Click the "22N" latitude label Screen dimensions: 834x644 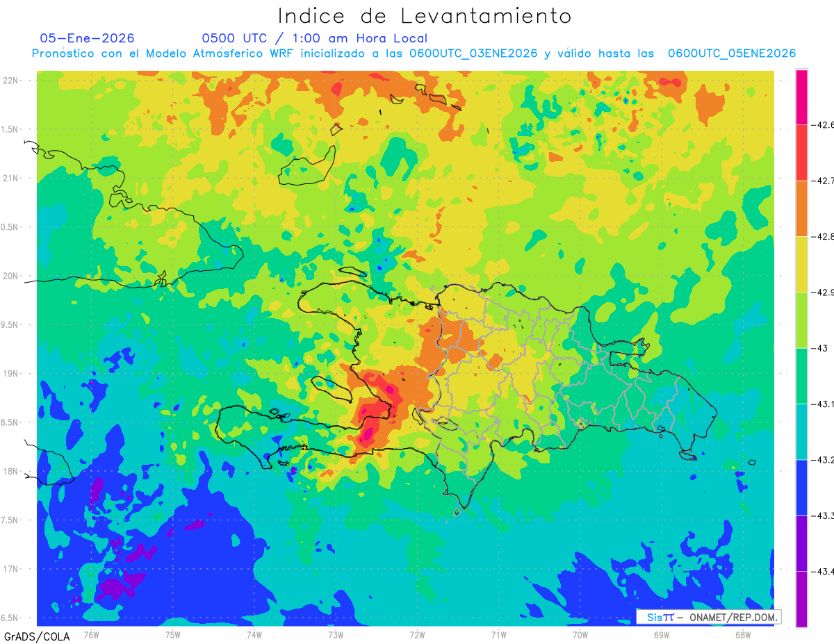click(12, 80)
